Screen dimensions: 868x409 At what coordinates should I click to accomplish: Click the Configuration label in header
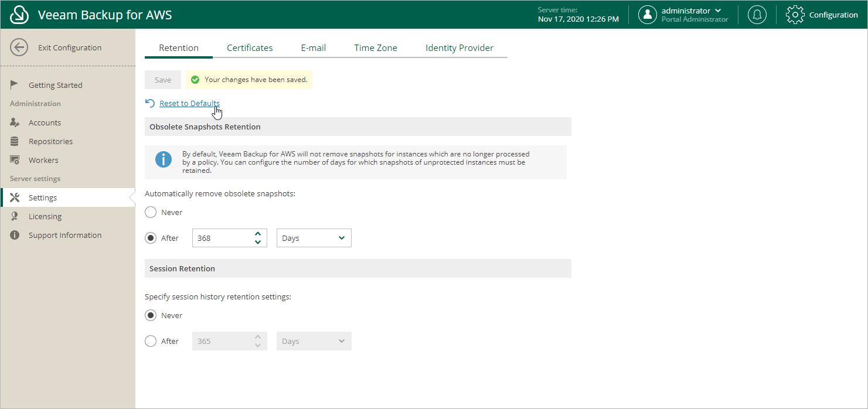pyautogui.click(x=833, y=15)
